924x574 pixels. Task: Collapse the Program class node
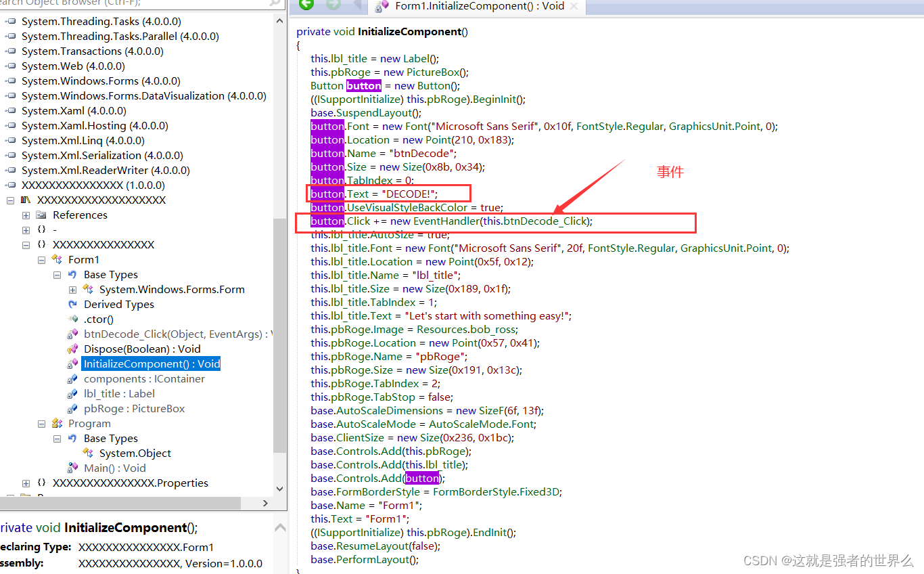point(42,424)
